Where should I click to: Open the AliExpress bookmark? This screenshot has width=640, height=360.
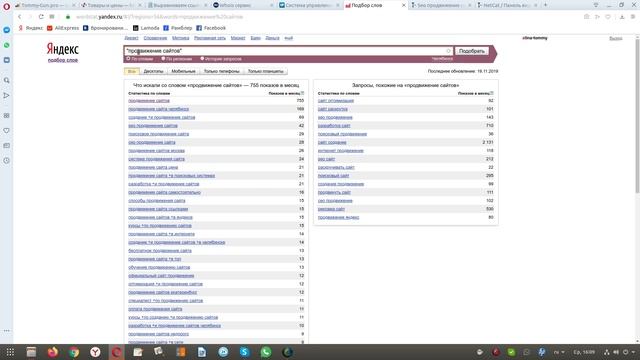[63, 28]
